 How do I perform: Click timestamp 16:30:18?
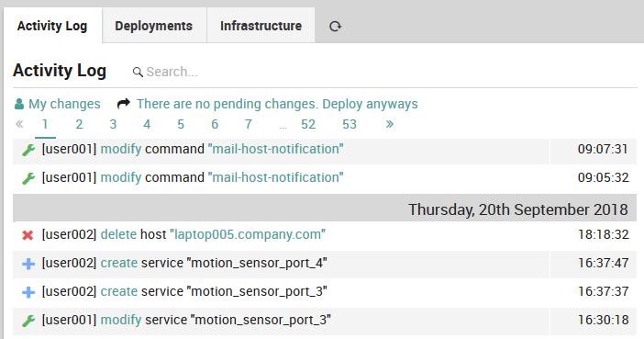[x=603, y=320]
